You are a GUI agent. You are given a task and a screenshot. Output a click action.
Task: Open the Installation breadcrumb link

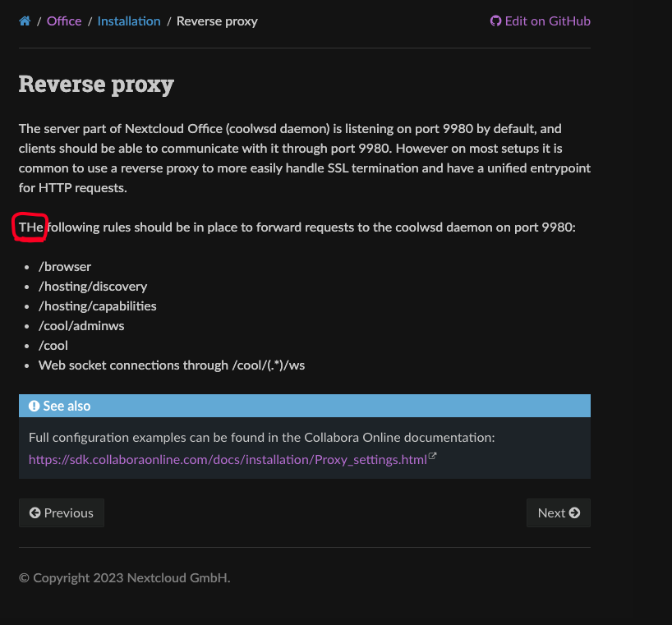pos(129,21)
